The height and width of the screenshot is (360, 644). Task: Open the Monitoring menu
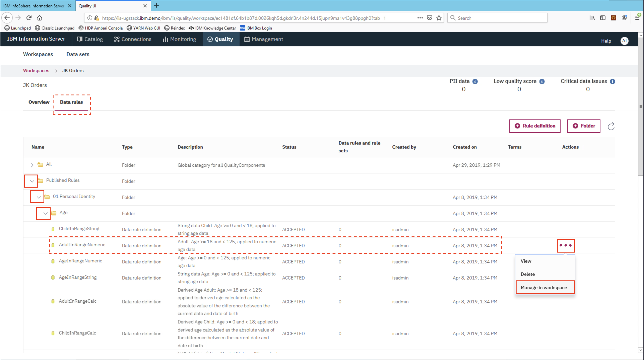click(179, 39)
